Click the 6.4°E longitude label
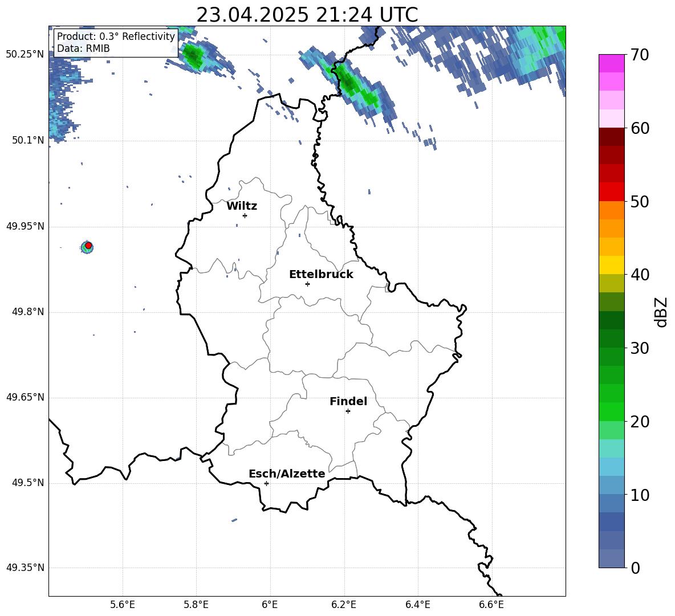Image resolution: width=675 pixels, height=616 pixels. (417, 605)
